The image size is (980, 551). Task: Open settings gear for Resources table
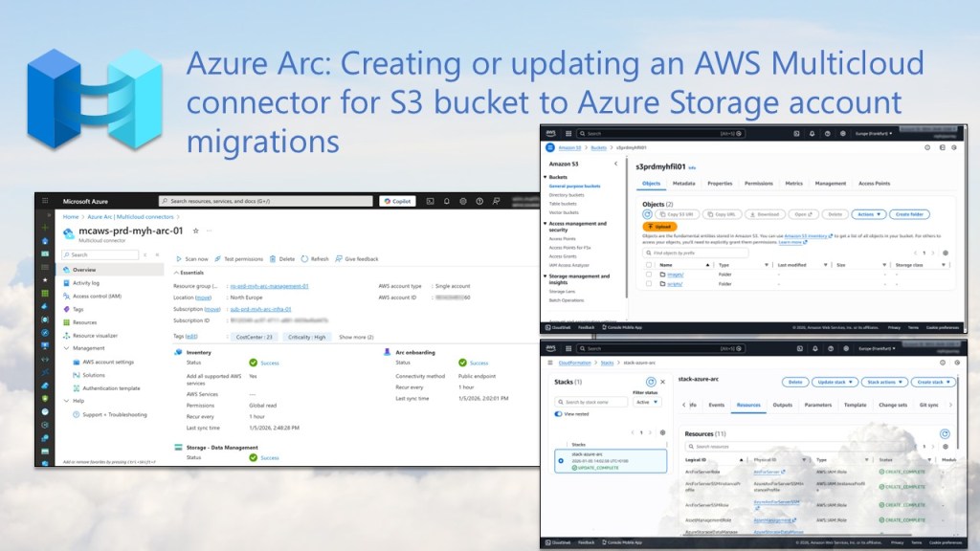click(x=946, y=446)
